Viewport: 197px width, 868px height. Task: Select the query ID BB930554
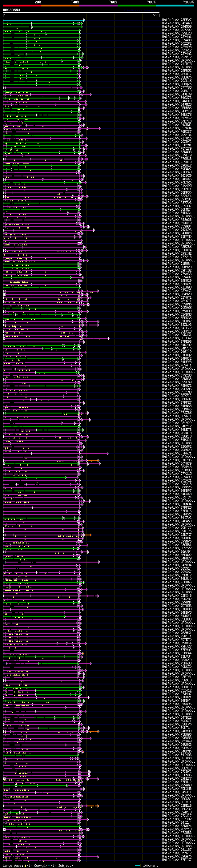[11, 10]
